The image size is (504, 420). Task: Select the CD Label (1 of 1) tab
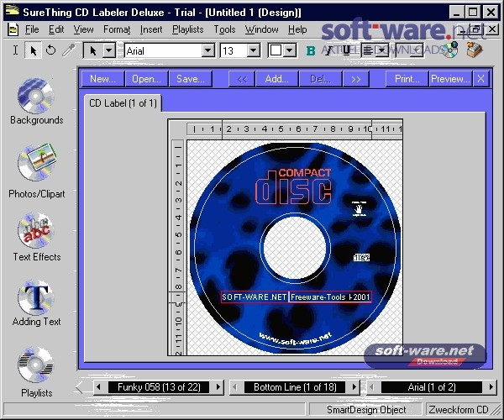(x=123, y=103)
